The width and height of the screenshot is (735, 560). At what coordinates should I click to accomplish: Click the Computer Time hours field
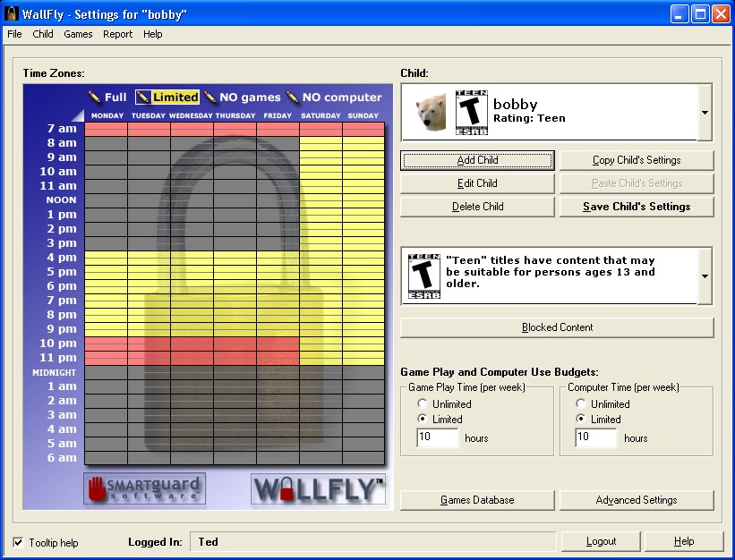coord(595,437)
